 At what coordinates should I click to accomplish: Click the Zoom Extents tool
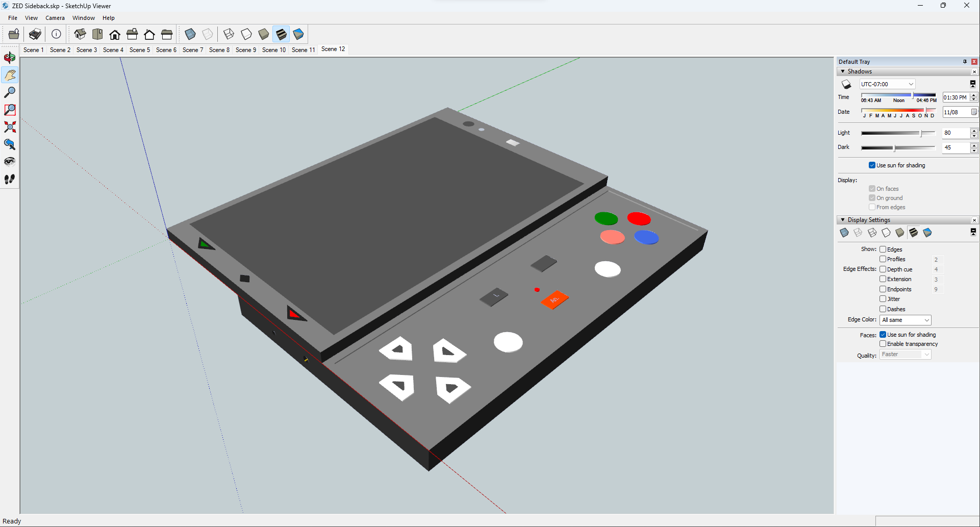[10, 127]
